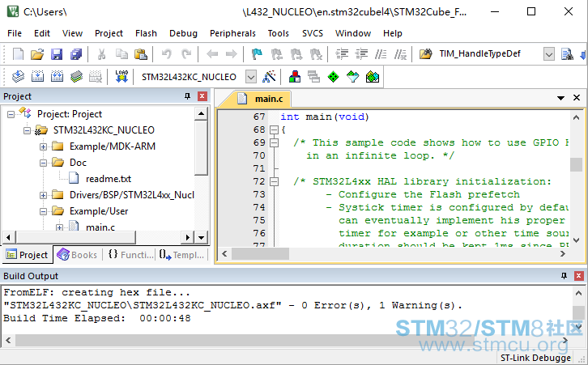Open Manage Run-Time Environment green diamond icon

[333, 77]
